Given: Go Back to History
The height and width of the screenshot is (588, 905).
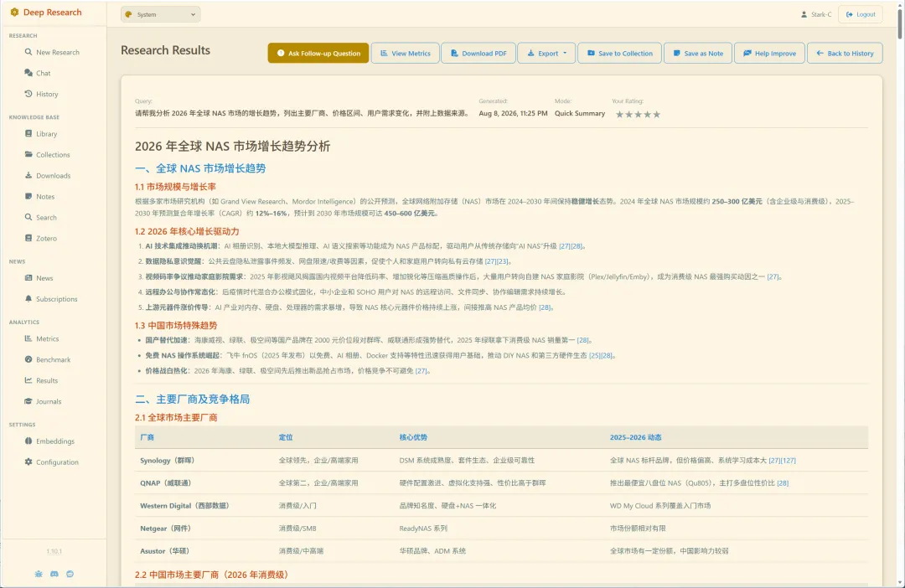Looking at the screenshot, I should pyautogui.click(x=845, y=53).
